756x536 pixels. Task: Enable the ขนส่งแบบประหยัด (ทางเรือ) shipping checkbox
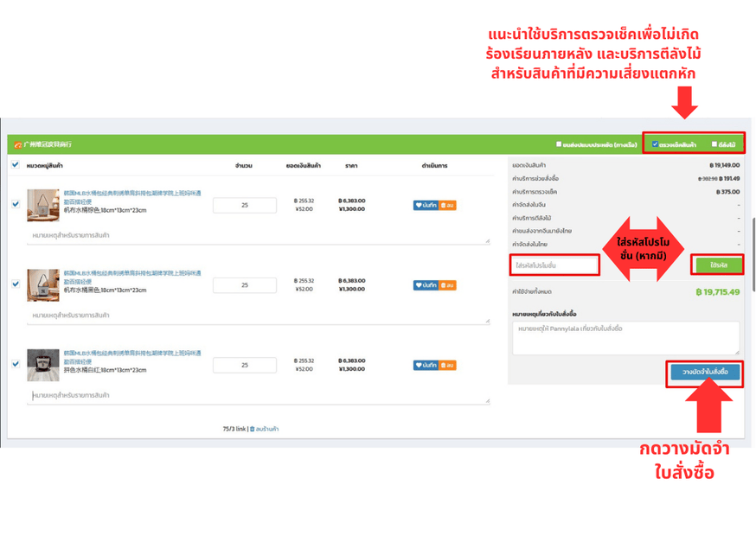pyautogui.click(x=558, y=142)
